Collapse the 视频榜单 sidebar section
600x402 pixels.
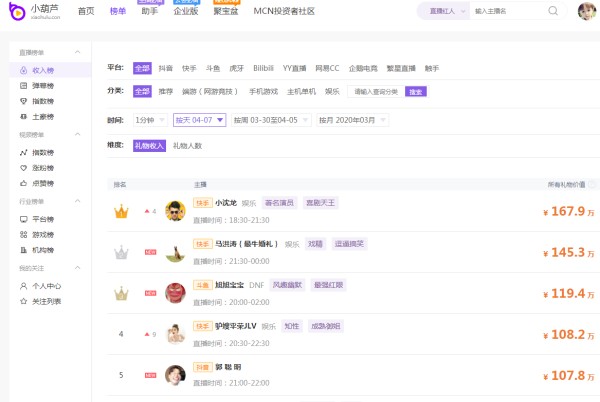77,134
